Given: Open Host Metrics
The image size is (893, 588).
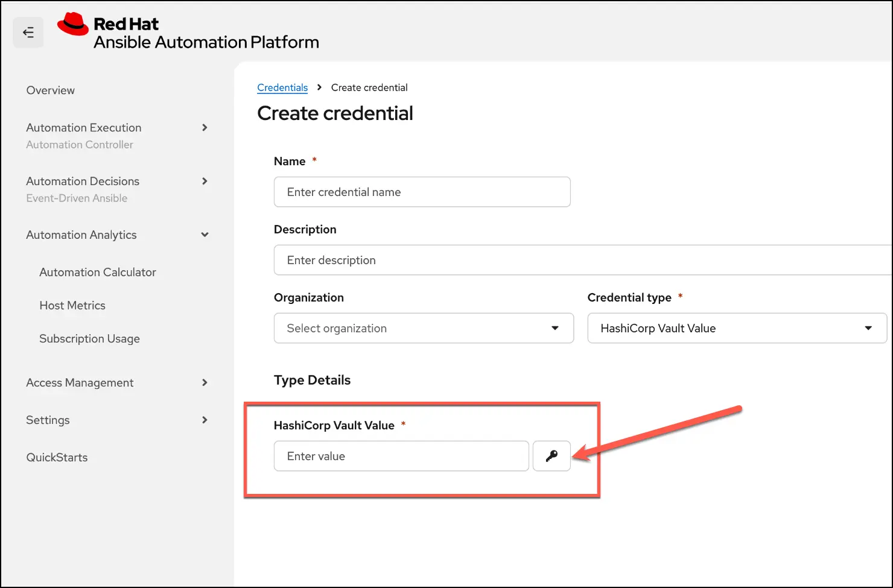Looking at the screenshot, I should [72, 306].
